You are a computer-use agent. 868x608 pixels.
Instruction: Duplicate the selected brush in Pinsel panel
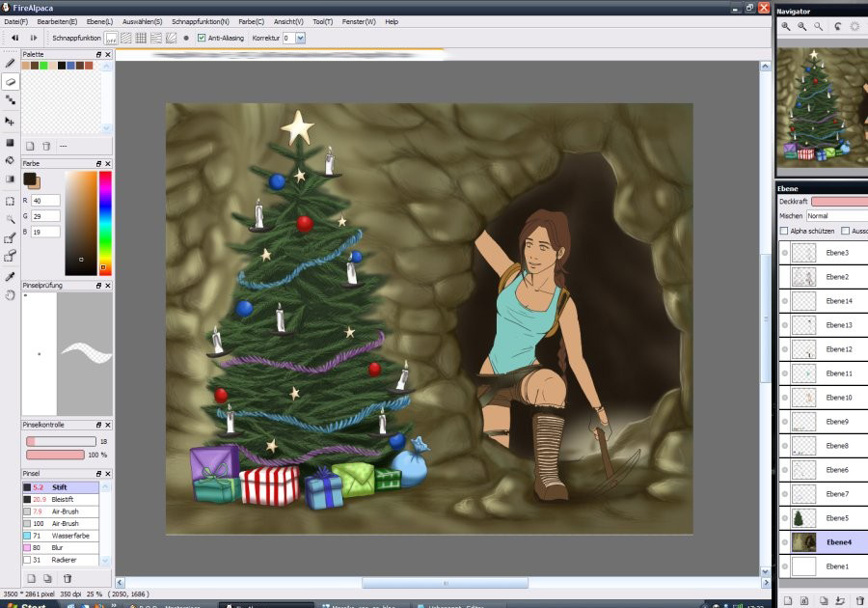[x=47, y=579]
